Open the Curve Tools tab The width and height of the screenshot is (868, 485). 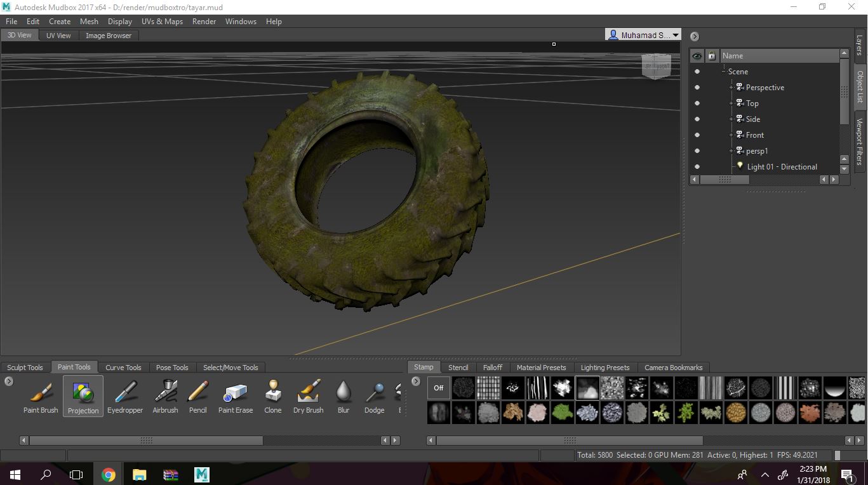pyautogui.click(x=123, y=368)
